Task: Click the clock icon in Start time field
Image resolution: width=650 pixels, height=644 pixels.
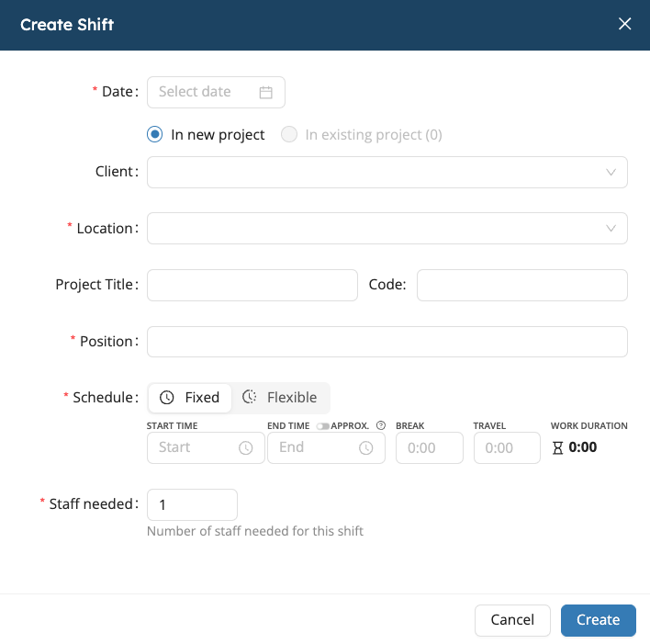Action: [246, 448]
